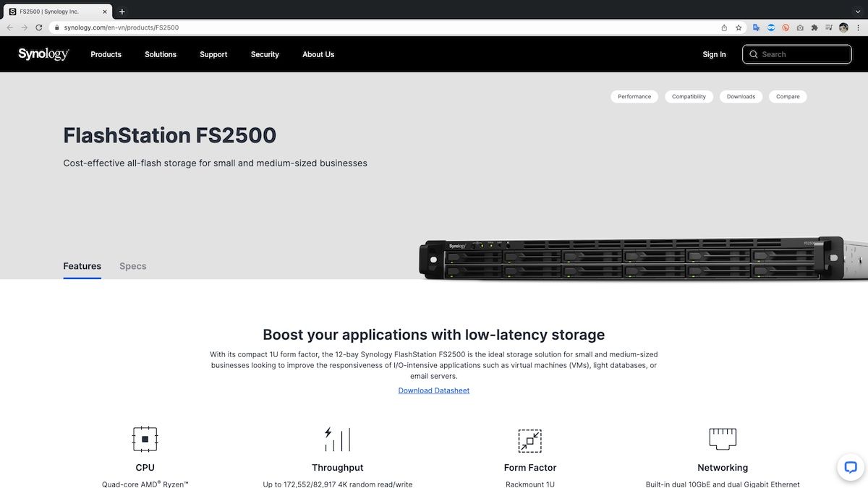Click the Compatibility pill button
The image size is (868, 488).
(689, 97)
